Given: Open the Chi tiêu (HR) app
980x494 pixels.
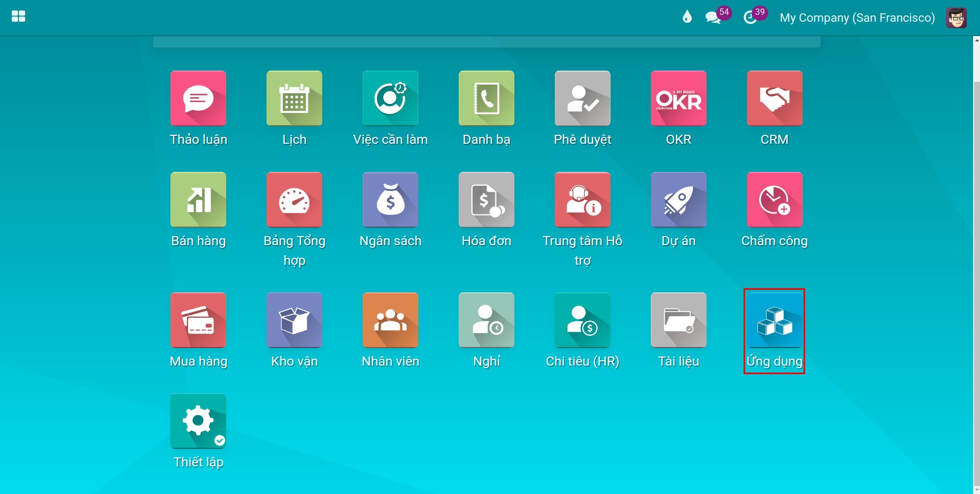Looking at the screenshot, I should click(x=582, y=320).
